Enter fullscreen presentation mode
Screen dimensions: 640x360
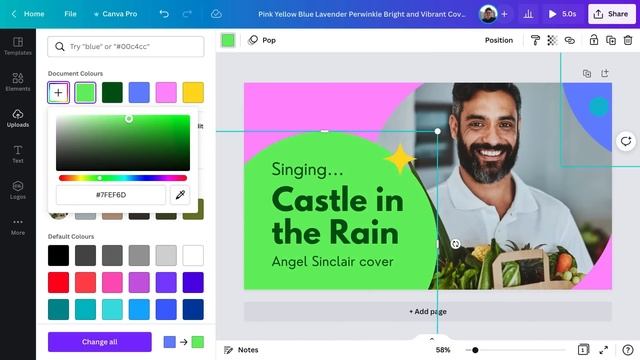point(604,350)
